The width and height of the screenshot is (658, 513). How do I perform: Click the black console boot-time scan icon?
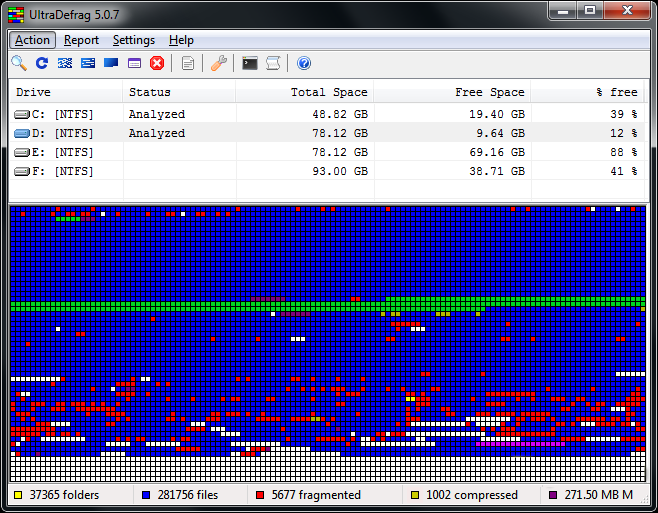pyautogui.click(x=250, y=63)
